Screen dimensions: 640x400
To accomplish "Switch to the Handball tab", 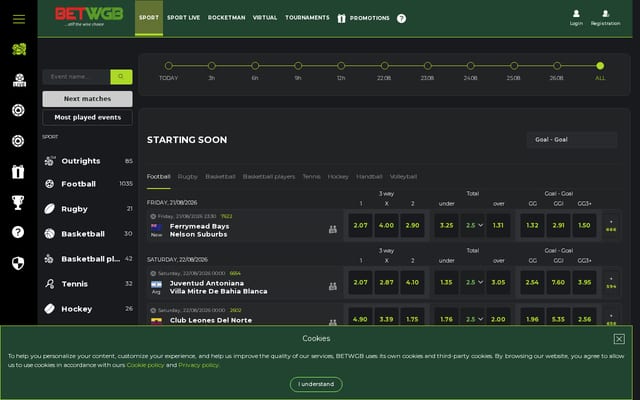I will [x=369, y=177].
